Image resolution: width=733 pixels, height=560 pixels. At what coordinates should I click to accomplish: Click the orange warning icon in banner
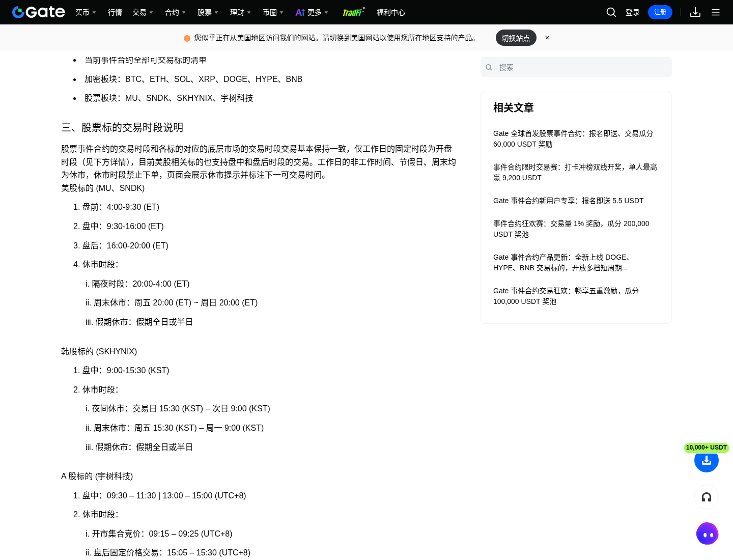[x=187, y=38]
